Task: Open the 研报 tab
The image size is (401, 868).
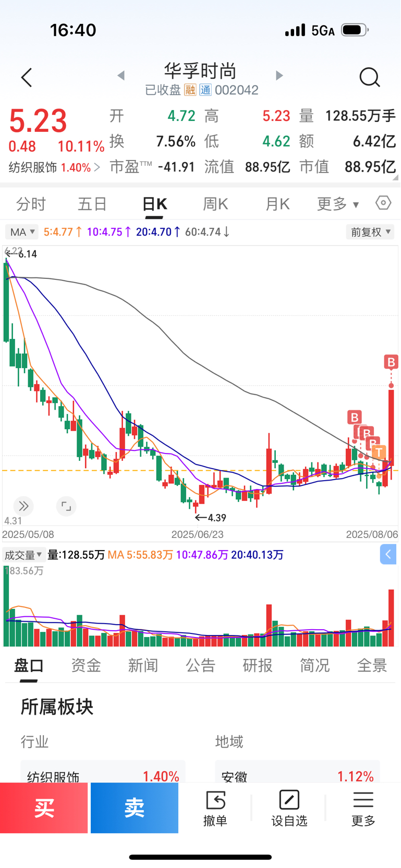Action: point(258,665)
